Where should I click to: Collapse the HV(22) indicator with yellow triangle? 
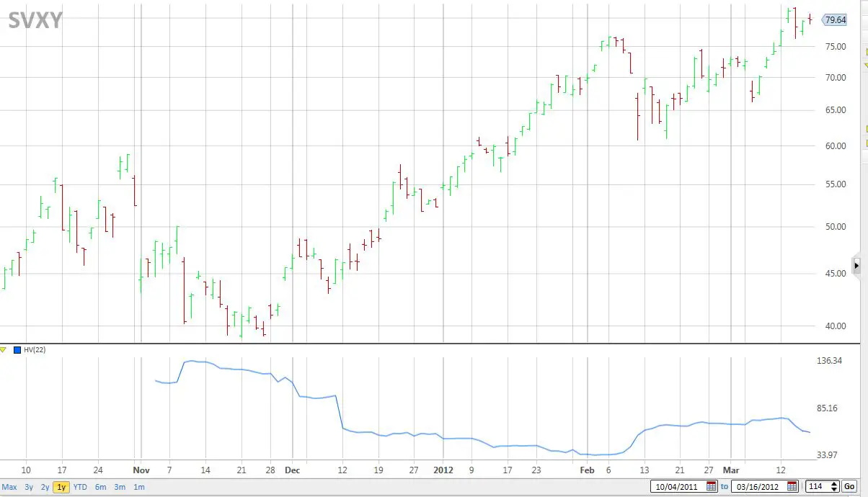4,350
